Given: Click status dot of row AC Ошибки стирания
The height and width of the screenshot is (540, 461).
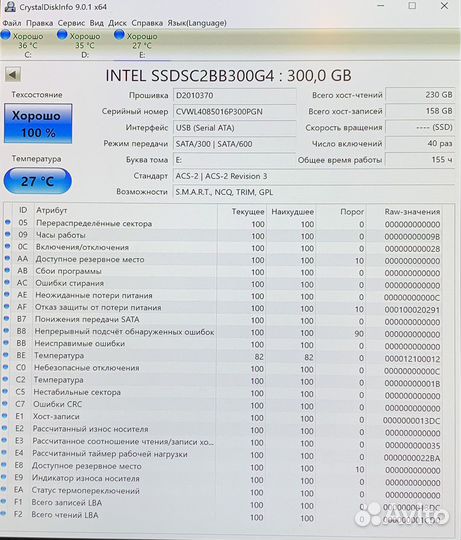Looking at the screenshot, I should (x=7, y=282).
